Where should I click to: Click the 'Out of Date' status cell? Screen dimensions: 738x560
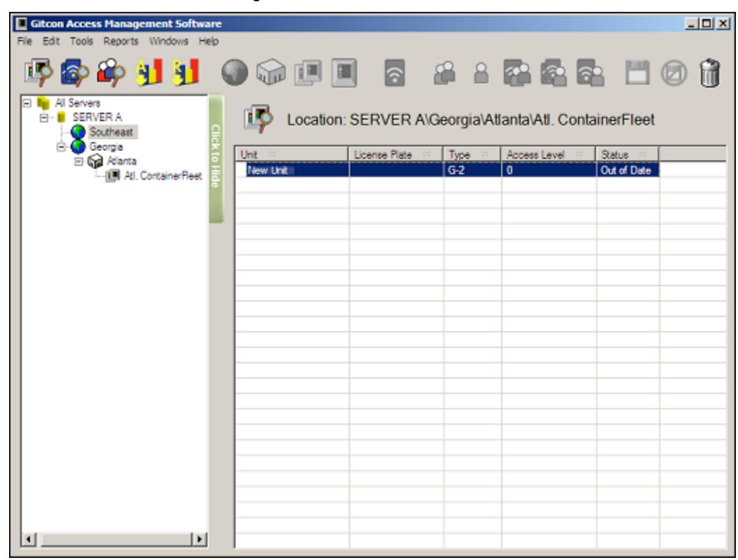click(x=628, y=170)
